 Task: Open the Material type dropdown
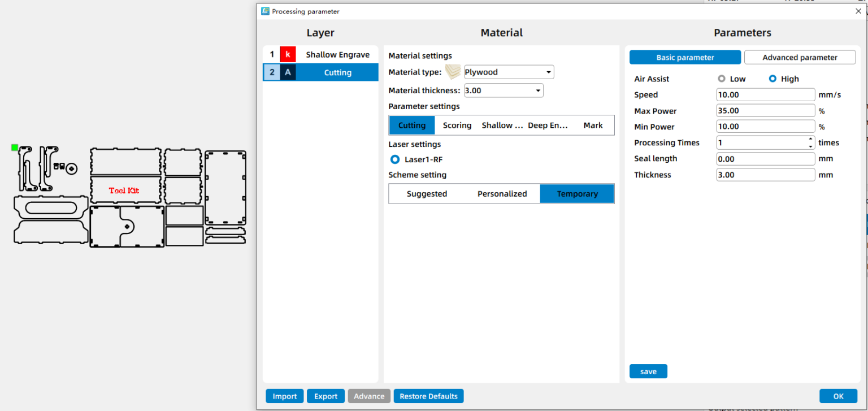548,72
